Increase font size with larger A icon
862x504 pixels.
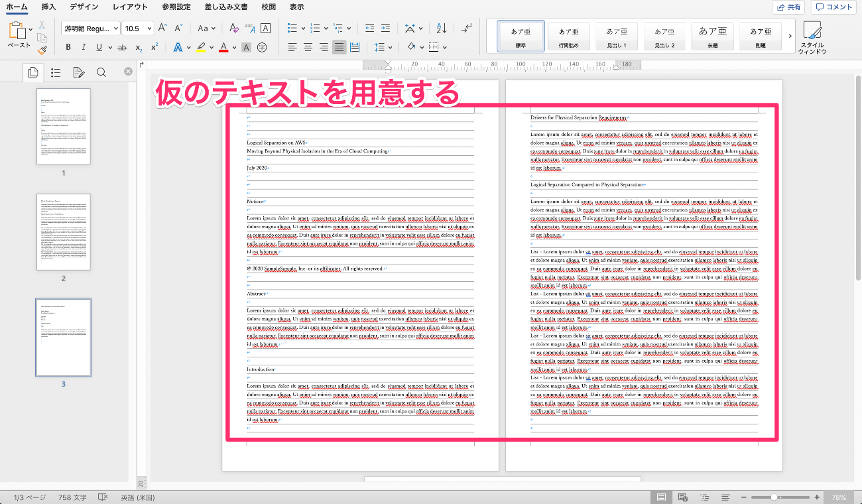point(163,29)
